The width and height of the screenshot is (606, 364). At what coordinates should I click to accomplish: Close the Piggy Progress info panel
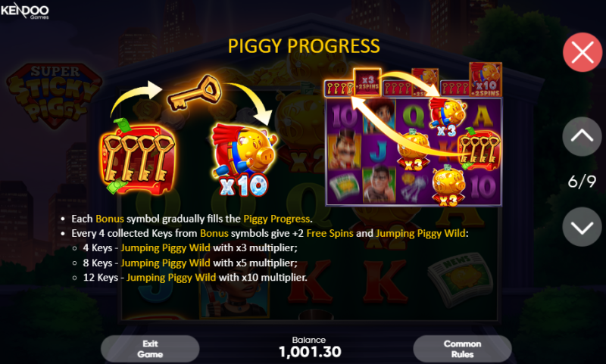click(582, 52)
